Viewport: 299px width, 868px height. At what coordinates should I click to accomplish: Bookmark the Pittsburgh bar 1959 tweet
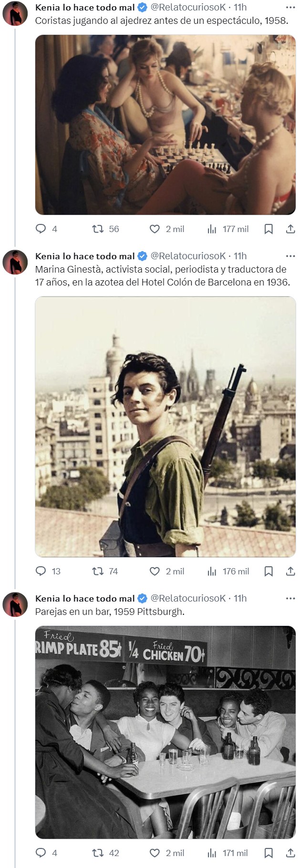pyautogui.click(x=268, y=853)
